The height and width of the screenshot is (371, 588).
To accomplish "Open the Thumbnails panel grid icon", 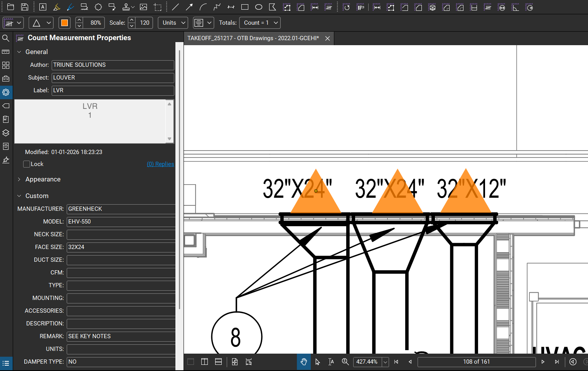I will coord(6,65).
